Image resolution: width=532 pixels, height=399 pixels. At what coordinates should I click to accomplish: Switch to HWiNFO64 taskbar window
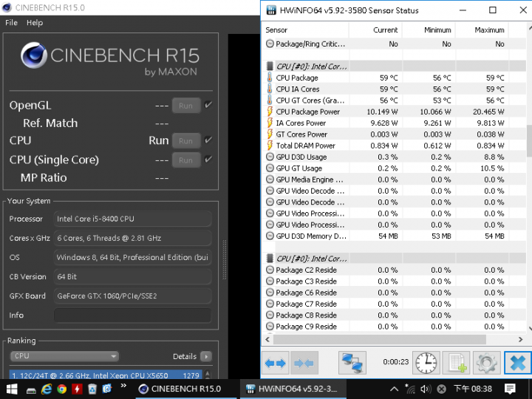point(293,389)
